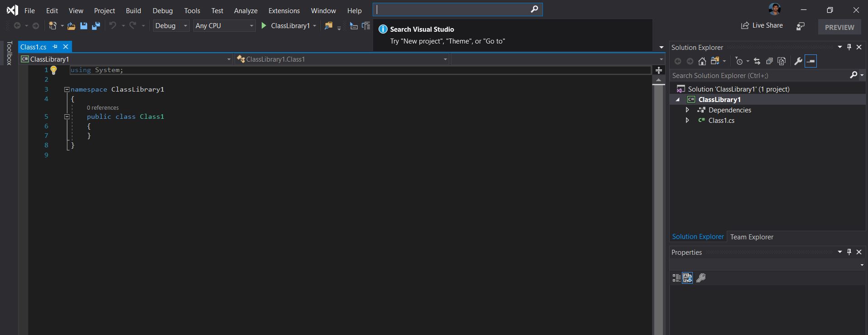Image resolution: width=868 pixels, height=335 pixels.
Task: Open a file with the folder icon
Action: pos(71,26)
